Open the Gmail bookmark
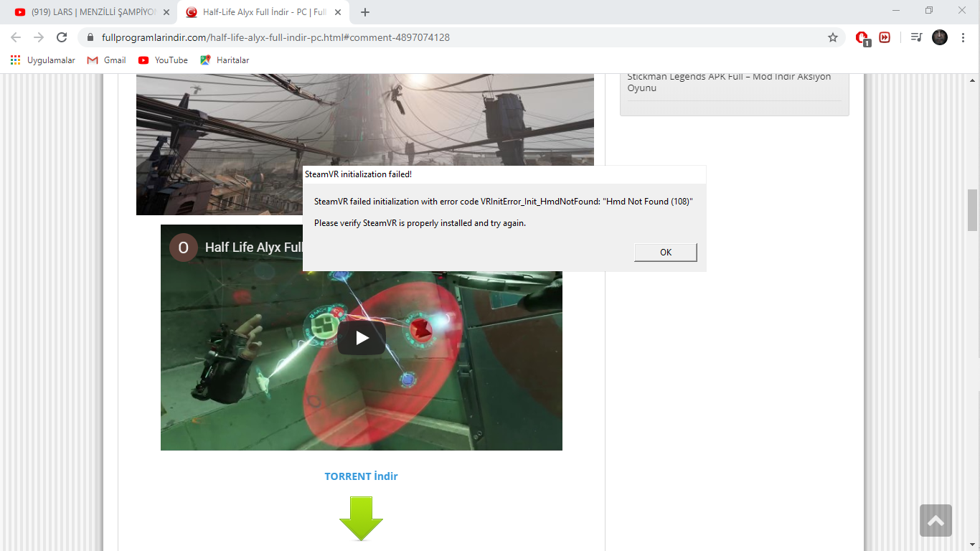The width and height of the screenshot is (980, 551). [x=106, y=60]
